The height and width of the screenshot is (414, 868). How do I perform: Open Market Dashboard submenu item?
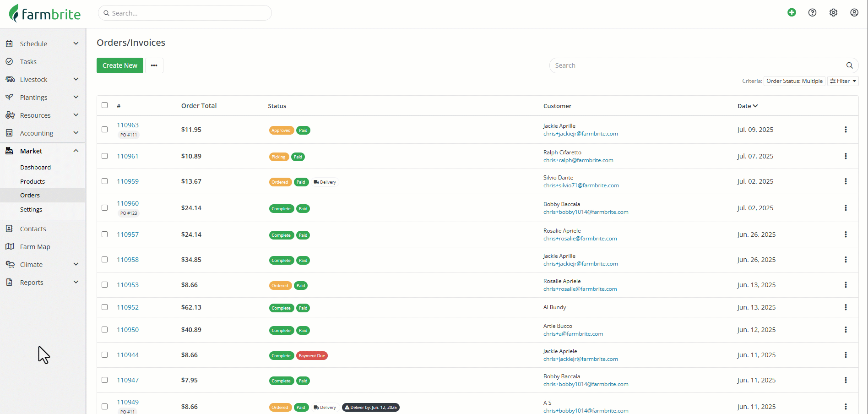[x=35, y=168]
